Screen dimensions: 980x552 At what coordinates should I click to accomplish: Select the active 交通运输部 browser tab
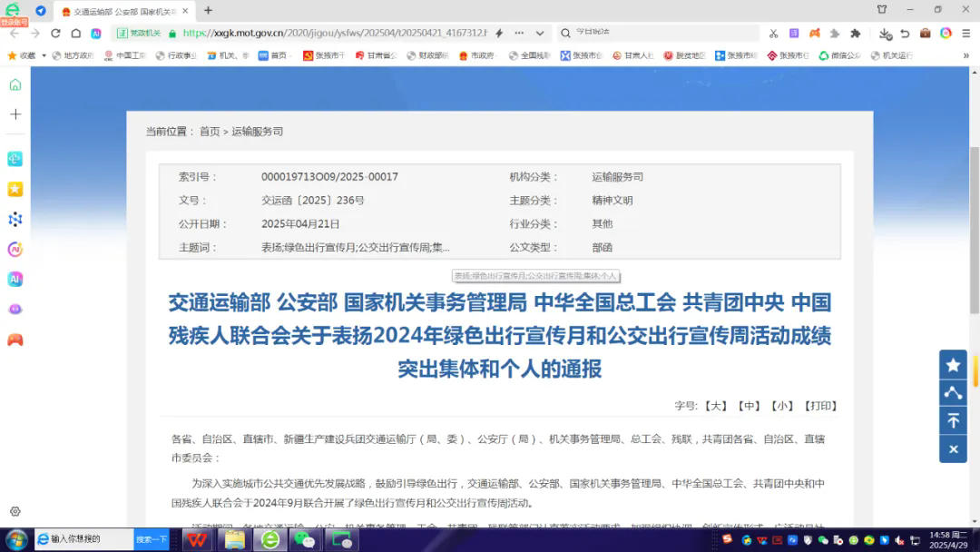[x=125, y=11]
